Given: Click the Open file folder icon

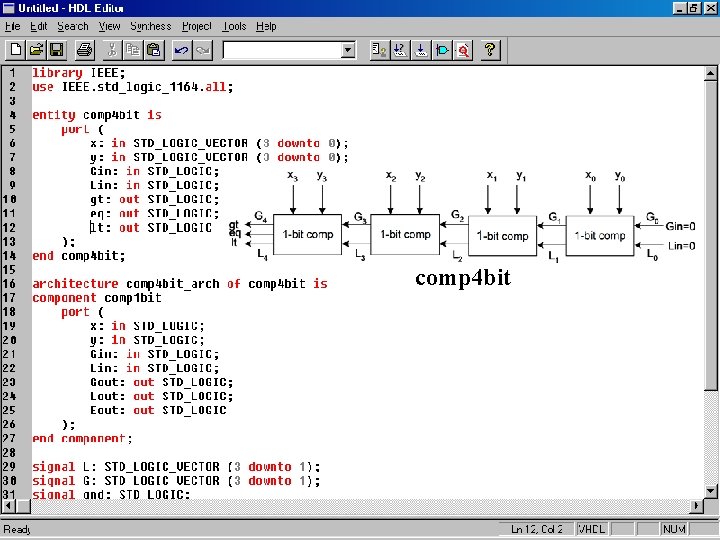Looking at the screenshot, I should (36, 50).
